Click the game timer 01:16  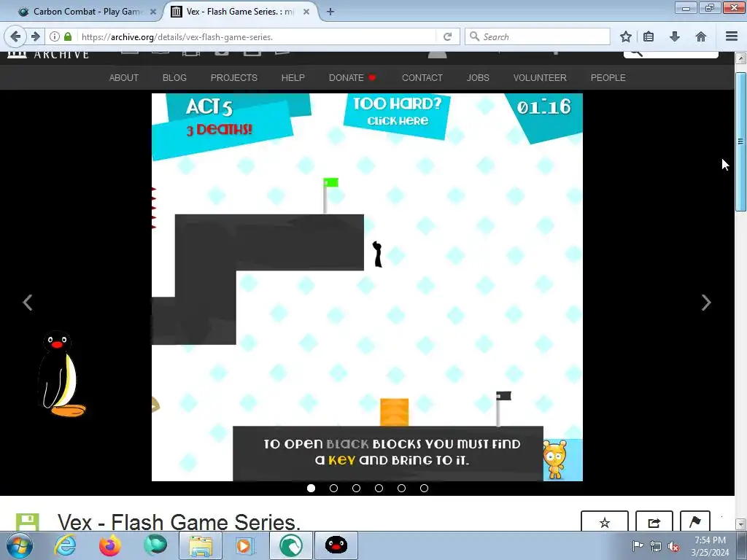pyautogui.click(x=543, y=107)
